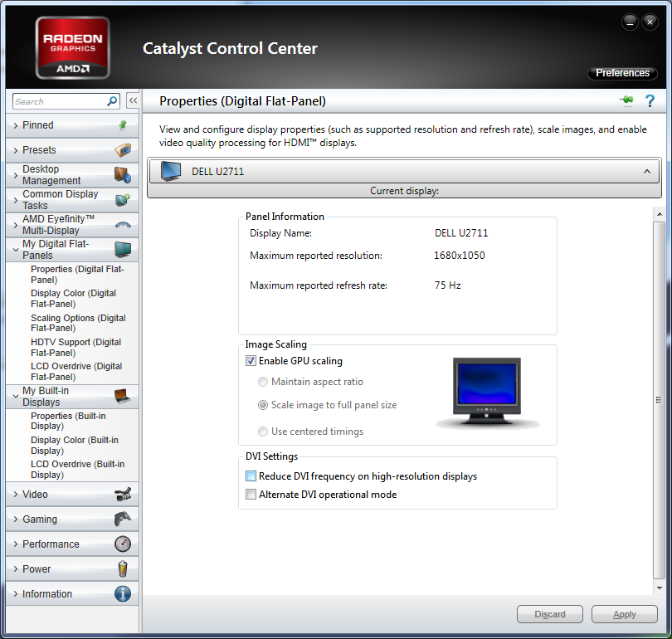Click the My Built-in Displays laptop icon

[123, 396]
